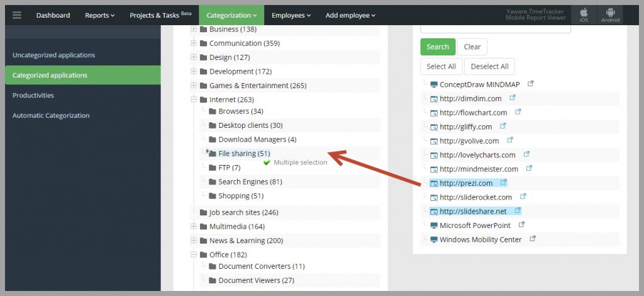Open external link icon beside http://prezi.com

504,182
